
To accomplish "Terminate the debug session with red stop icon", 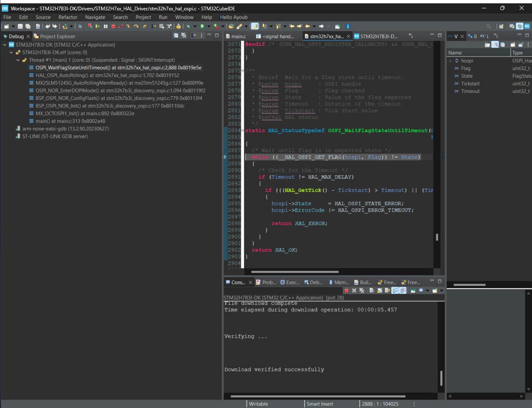I will [x=113, y=26].
